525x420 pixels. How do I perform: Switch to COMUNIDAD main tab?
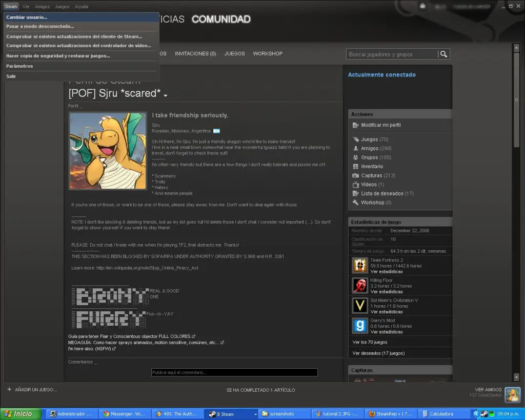tap(221, 19)
